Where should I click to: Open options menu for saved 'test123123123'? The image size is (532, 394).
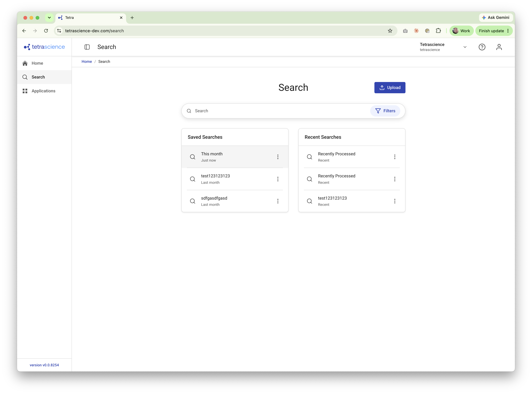click(278, 179)
